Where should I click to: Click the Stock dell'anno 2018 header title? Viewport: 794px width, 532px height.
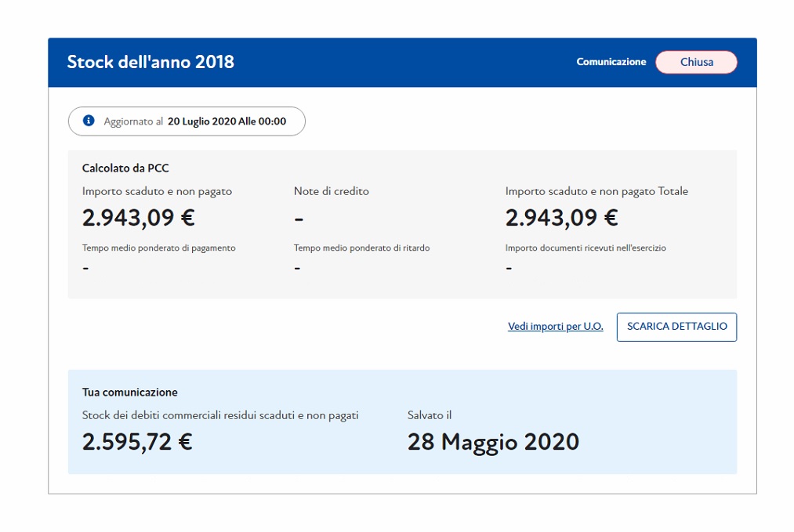point(150,62)
